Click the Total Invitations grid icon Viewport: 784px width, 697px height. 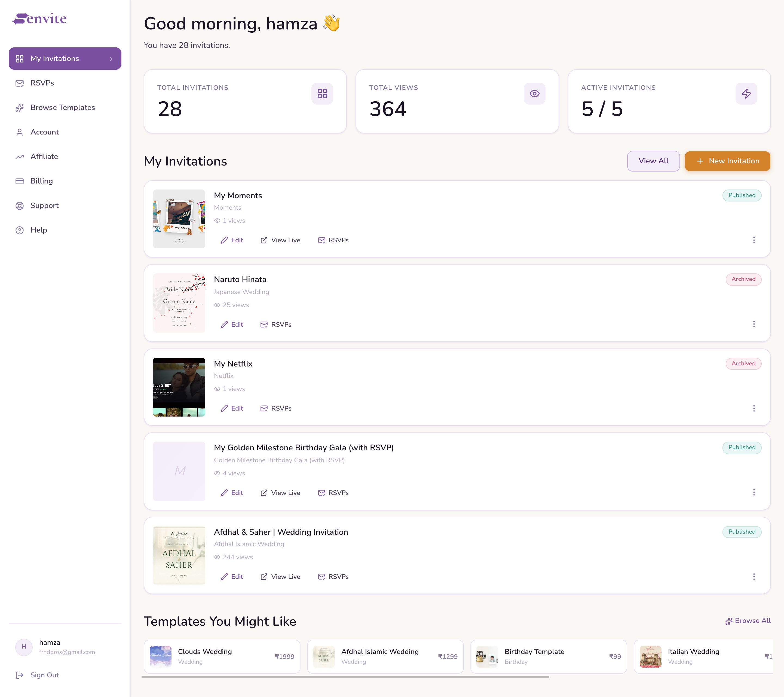[322, 94]
